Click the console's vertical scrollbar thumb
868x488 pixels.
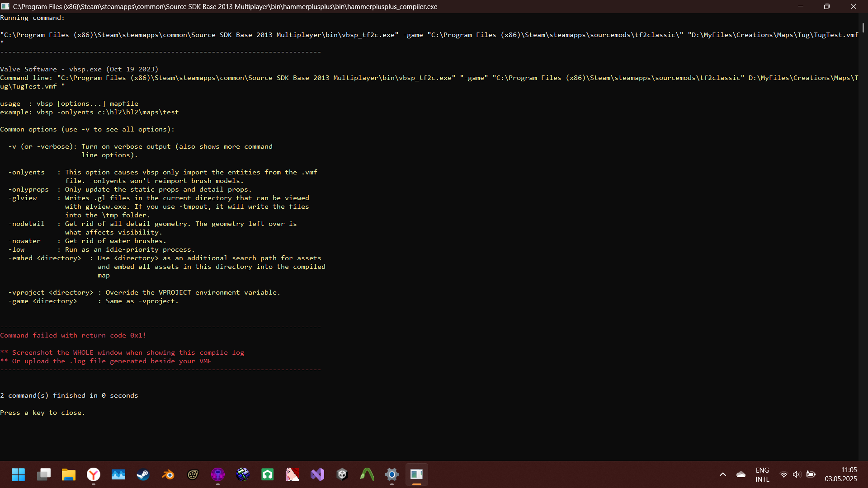click(x=863, y=28)
